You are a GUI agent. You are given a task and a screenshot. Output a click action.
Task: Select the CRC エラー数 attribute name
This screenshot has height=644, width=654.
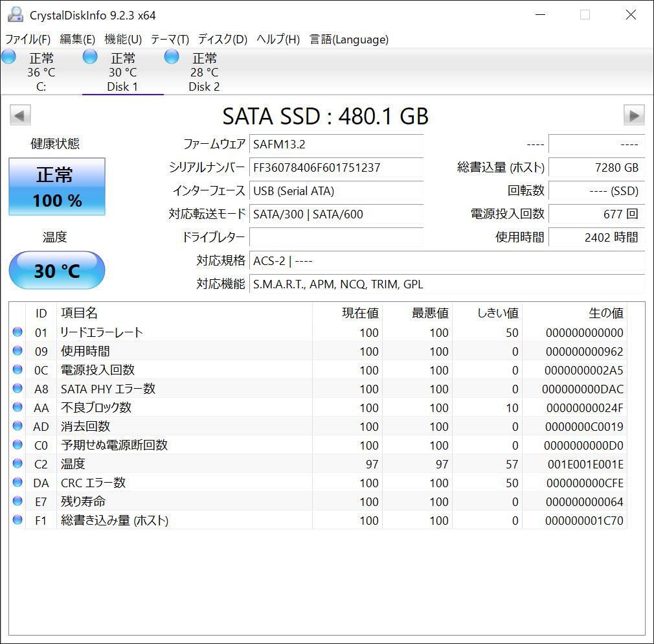point(93,483)
